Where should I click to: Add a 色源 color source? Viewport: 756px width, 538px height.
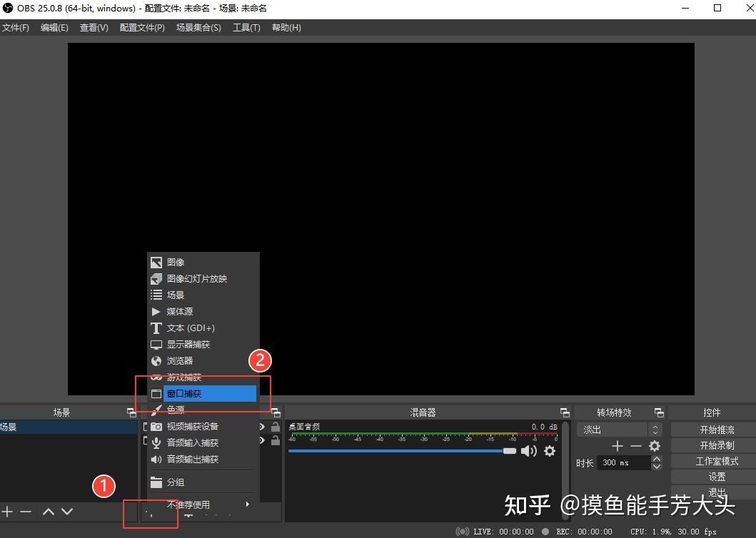click(203, 410)
